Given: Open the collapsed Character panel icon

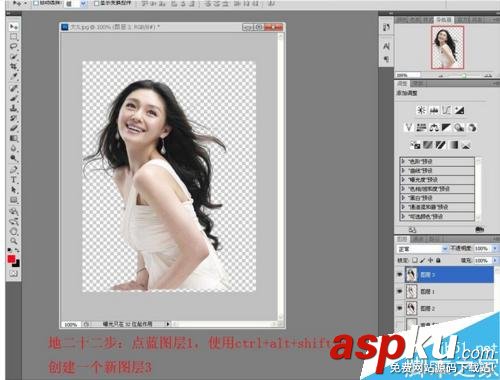Looking at the screenshot, I should pyautogui.click(x=386, y=46).
